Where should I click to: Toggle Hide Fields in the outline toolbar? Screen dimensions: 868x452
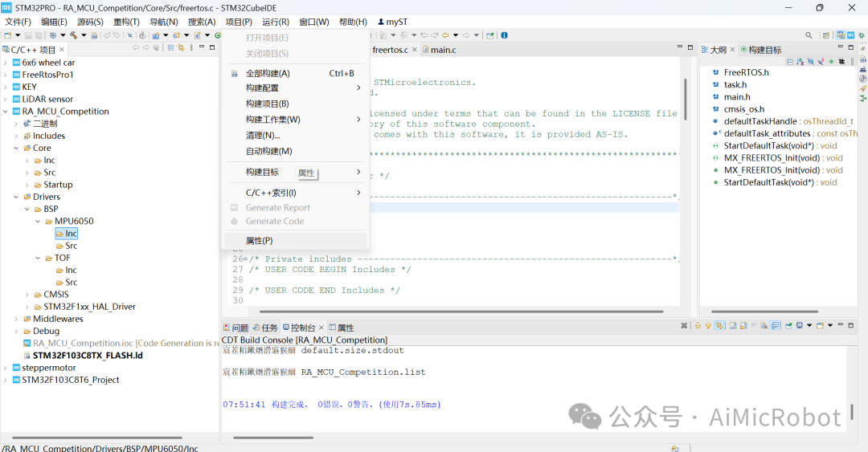point(810,61)
